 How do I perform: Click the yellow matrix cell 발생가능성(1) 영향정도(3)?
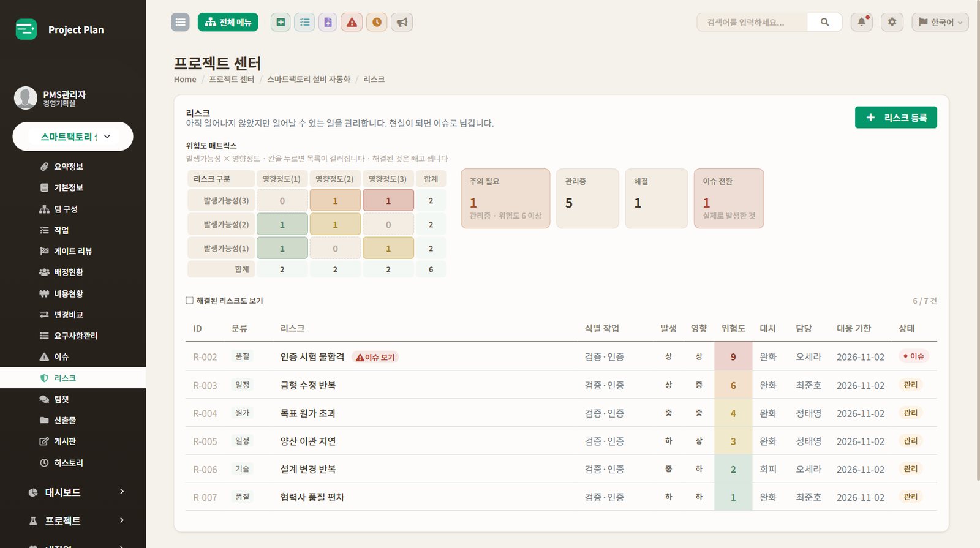tap(388, 248)
